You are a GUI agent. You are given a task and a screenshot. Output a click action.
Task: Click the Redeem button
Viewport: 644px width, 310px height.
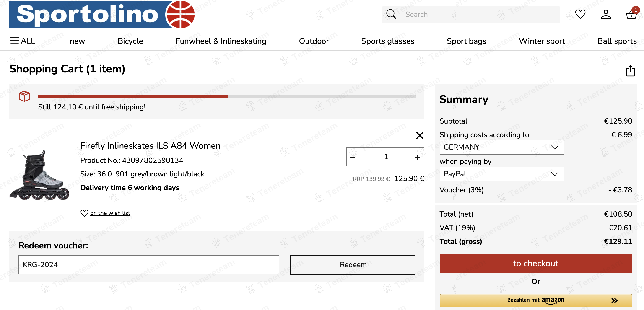coord(352,265)
